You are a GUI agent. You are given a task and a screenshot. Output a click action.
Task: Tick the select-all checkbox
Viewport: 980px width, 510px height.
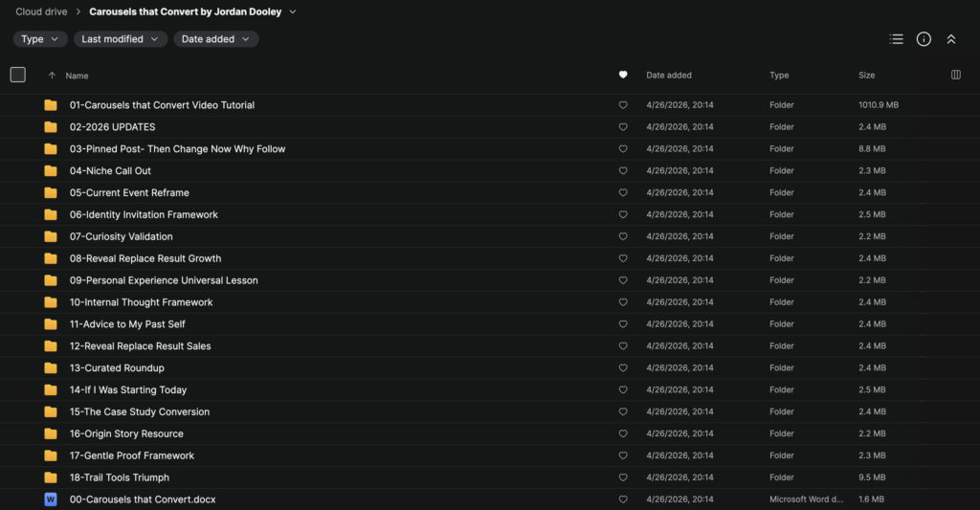click(18, 75)
